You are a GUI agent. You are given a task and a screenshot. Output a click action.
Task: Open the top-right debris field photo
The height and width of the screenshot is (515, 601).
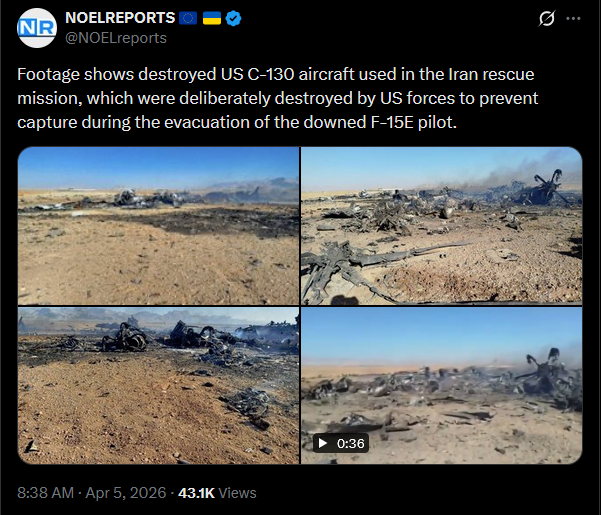(x=442, y=226)
